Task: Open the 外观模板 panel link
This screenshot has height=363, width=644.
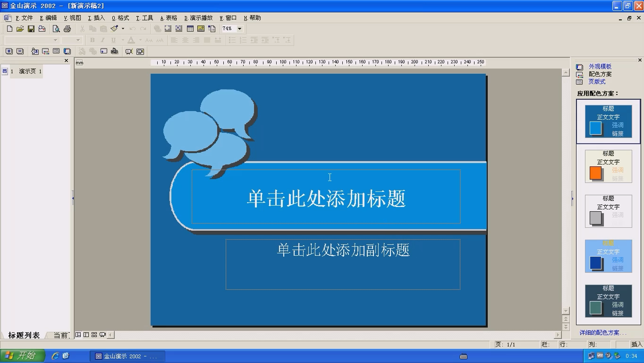Action: [x=600, y=67]
